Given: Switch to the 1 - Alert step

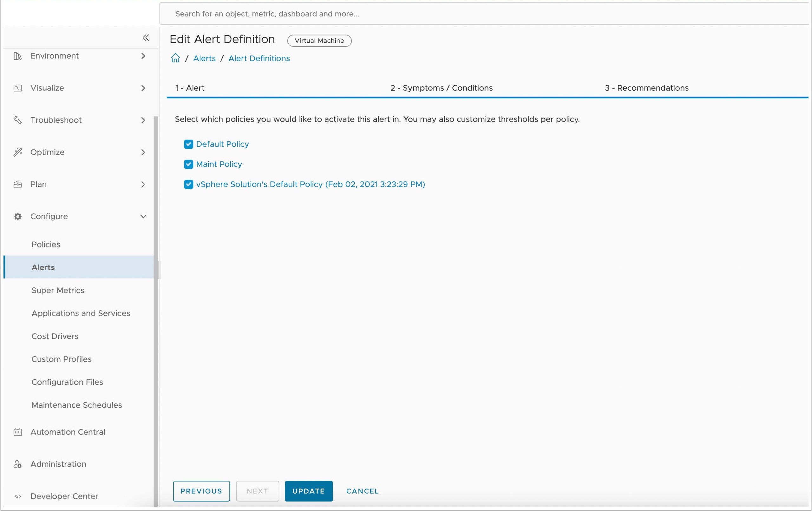Looking at the screenshot, I should pos(189,88).
